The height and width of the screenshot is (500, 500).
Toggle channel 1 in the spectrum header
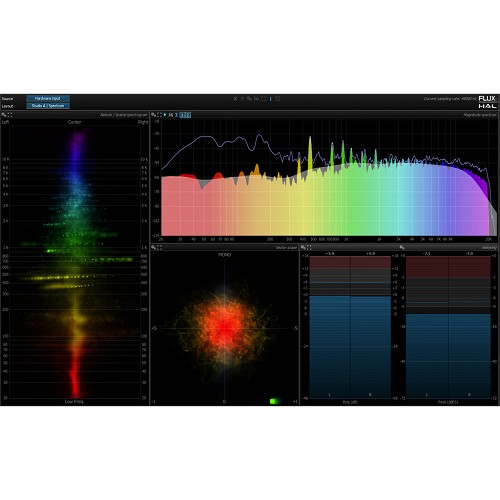pyautogui.click(x=183, y=115)
